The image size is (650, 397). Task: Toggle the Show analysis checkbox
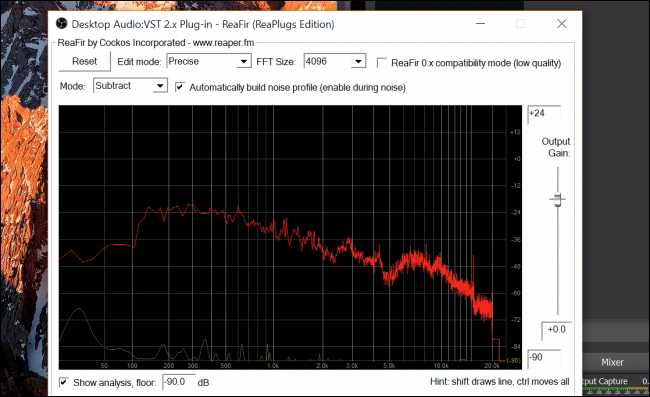click(x=63, y=382)
